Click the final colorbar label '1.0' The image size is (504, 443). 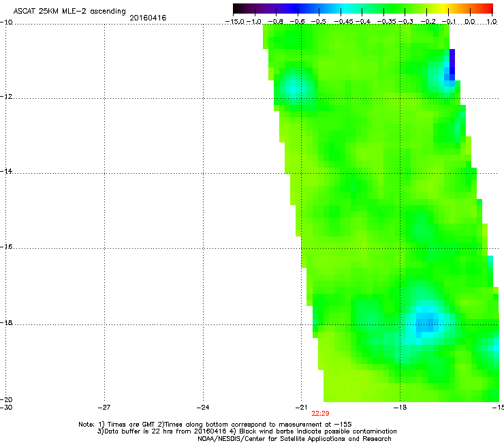coord(492,22)
